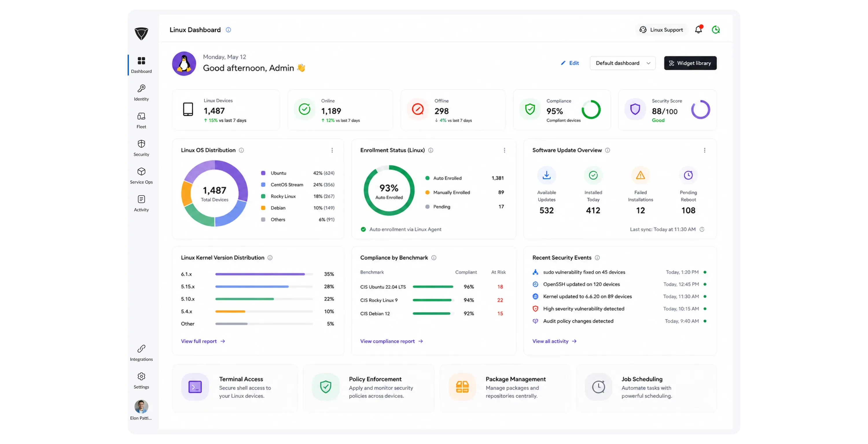Open the Activity section
868x444 pixels.
pyautogui.click(x=141, y=203)
